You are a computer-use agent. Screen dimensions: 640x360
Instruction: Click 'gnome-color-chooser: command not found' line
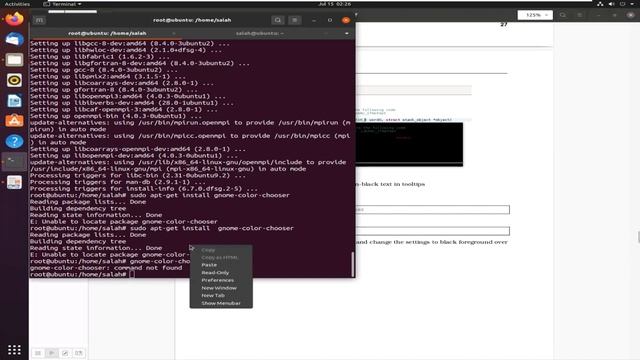click(x=106, y=268)
